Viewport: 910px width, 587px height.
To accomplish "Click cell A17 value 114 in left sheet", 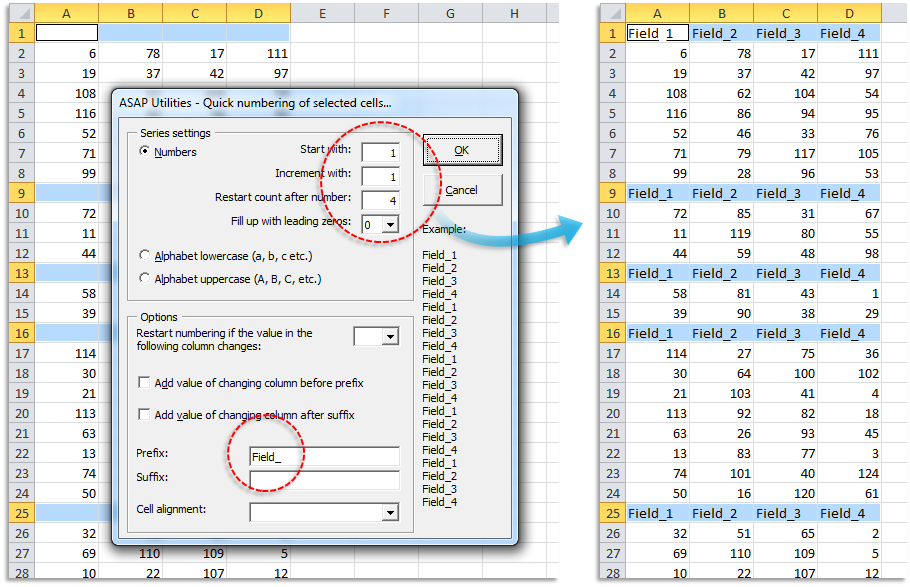I will [x=66, y=353].
